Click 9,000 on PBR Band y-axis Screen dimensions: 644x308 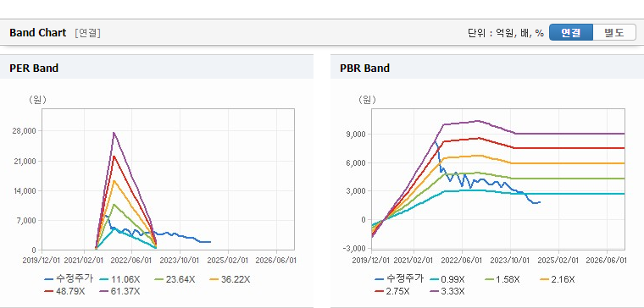[356, 134]
